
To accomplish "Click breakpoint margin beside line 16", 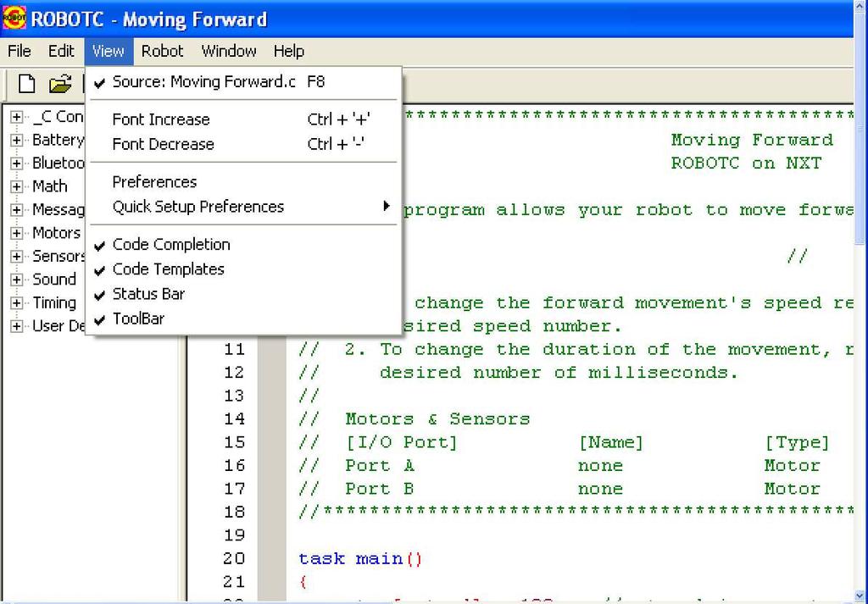I will pyautogui.click(x=272, y=466).
